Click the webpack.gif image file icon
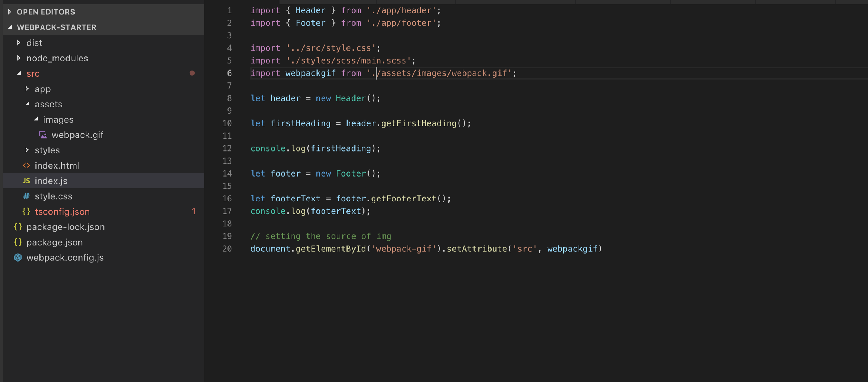Image resolution: width=868 pixels, height=382 pixels. (43, 135)
